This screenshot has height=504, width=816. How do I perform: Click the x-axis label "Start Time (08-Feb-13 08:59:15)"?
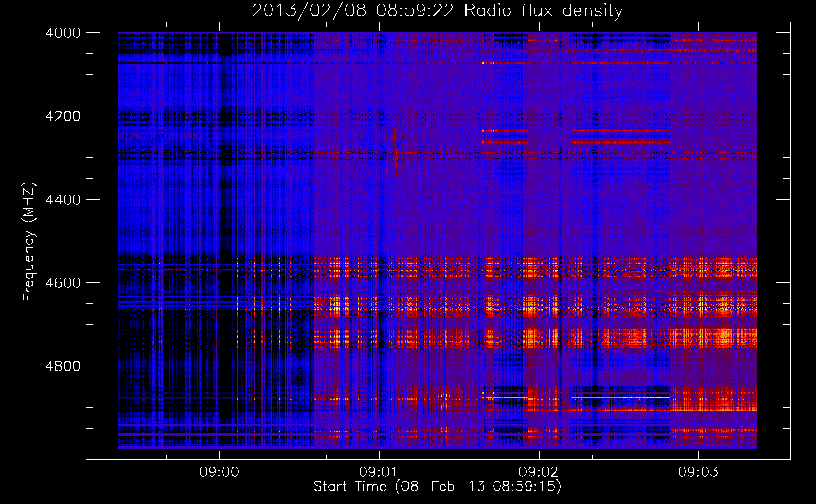pos(437,487)
